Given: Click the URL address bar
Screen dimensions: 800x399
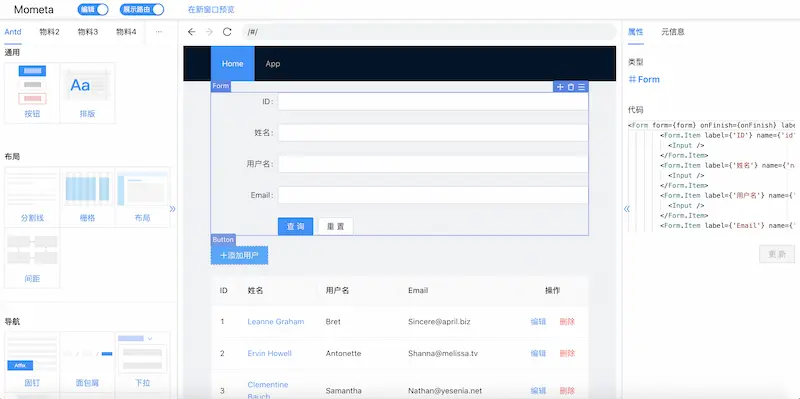Looking at the screenshot, I should pyautogui.click(x=429, y=32).
